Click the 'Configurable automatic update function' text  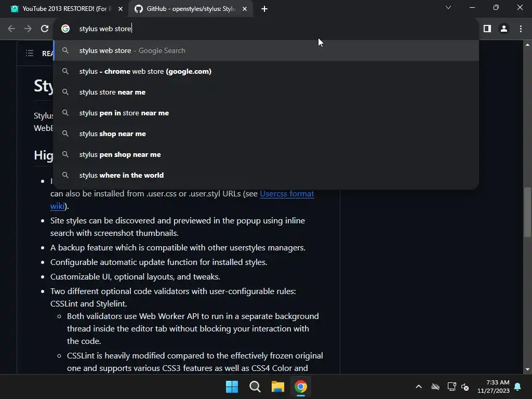click(x=159, y=262)
